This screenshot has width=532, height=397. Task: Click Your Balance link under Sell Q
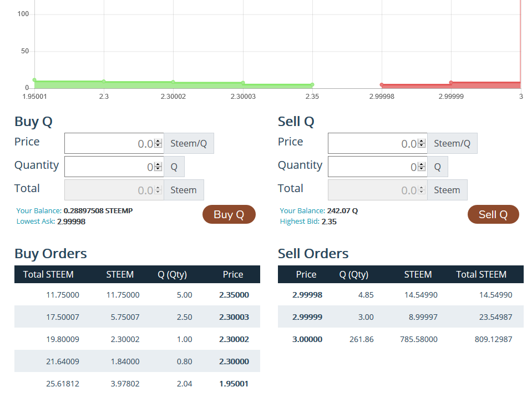(302, 211)
